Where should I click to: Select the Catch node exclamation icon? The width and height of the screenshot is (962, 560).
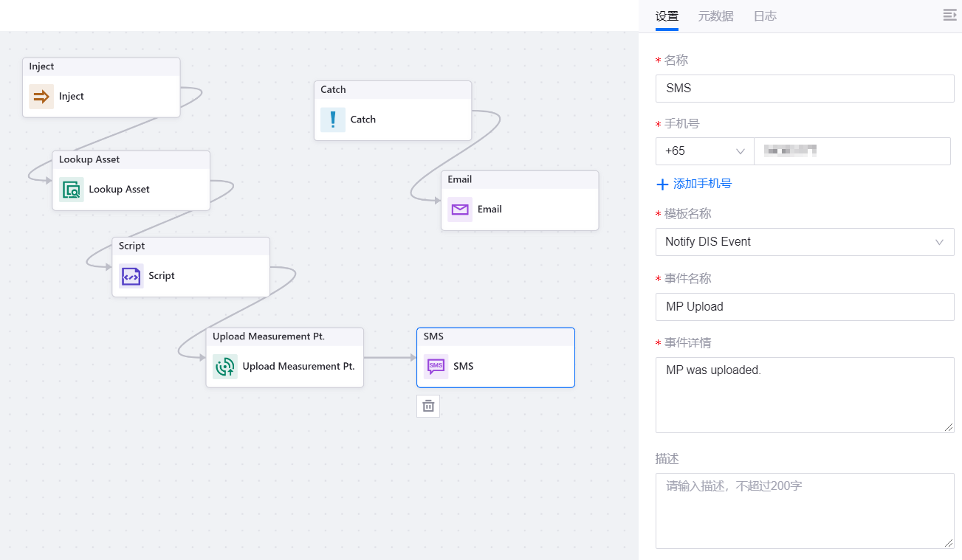tap(333, 120)
